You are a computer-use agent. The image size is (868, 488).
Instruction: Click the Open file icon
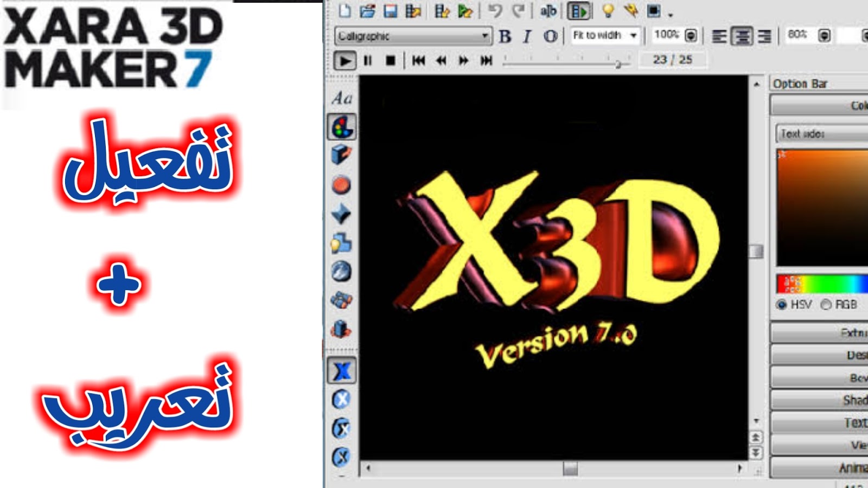pyautogui.click(x=367, y=11)
